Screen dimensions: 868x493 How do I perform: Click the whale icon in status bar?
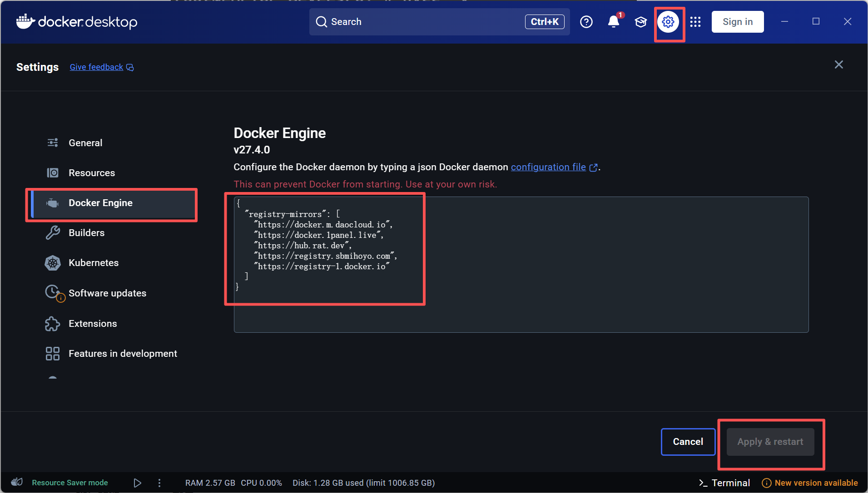(x=17, y=483)
